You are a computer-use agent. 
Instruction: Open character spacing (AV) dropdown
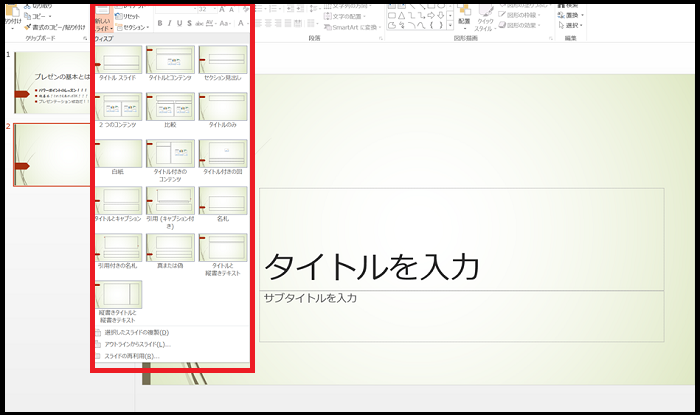(x=211, y=23)
